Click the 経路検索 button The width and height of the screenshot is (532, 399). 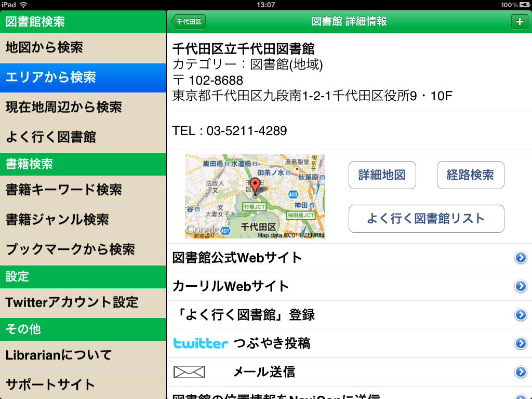pos(470,175)
